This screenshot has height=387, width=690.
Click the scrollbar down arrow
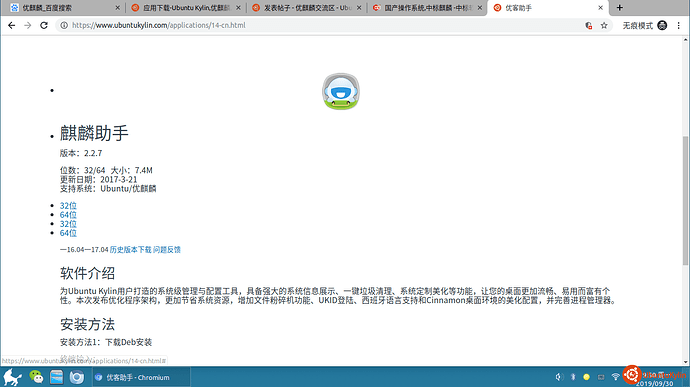[x=685, y=362]
